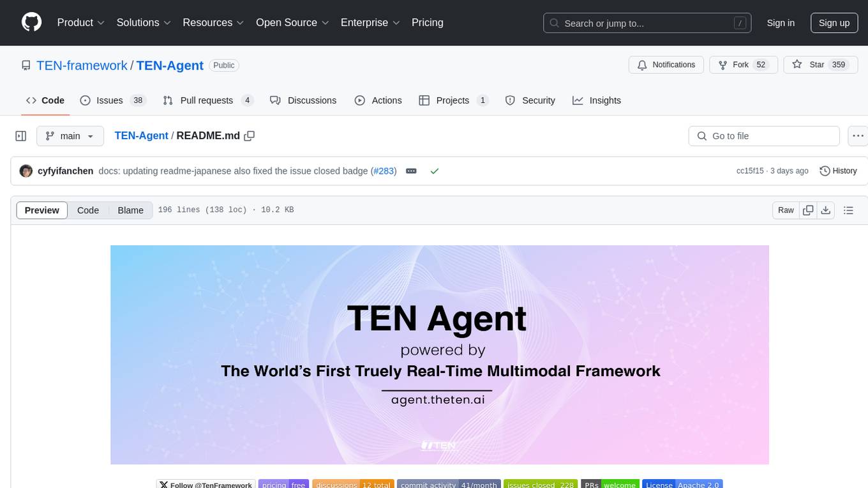Switch to the Discussions tab
This screenshot has height=488, width=868.
[x=303, y=100]
